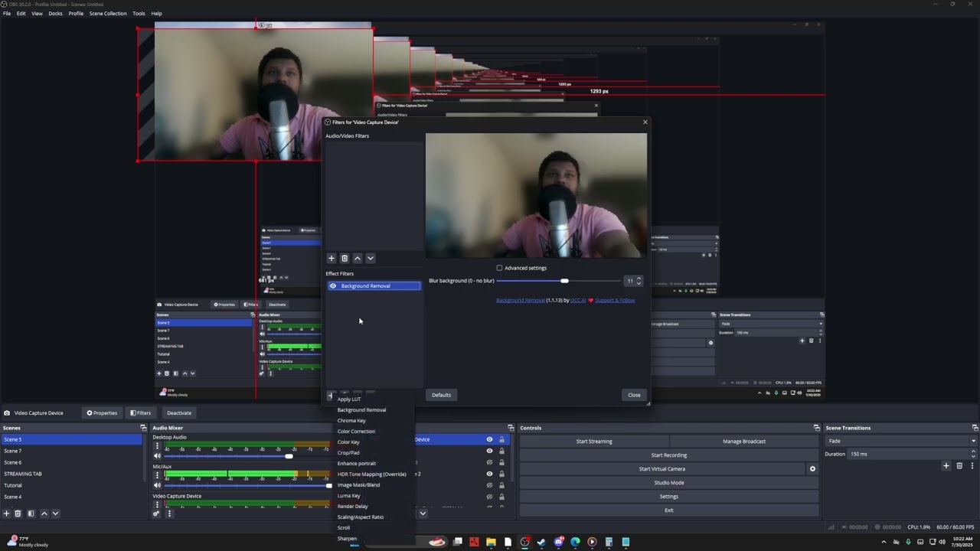
Task: Move audio/video filter down arrow
Action: [x=371, y=259]
